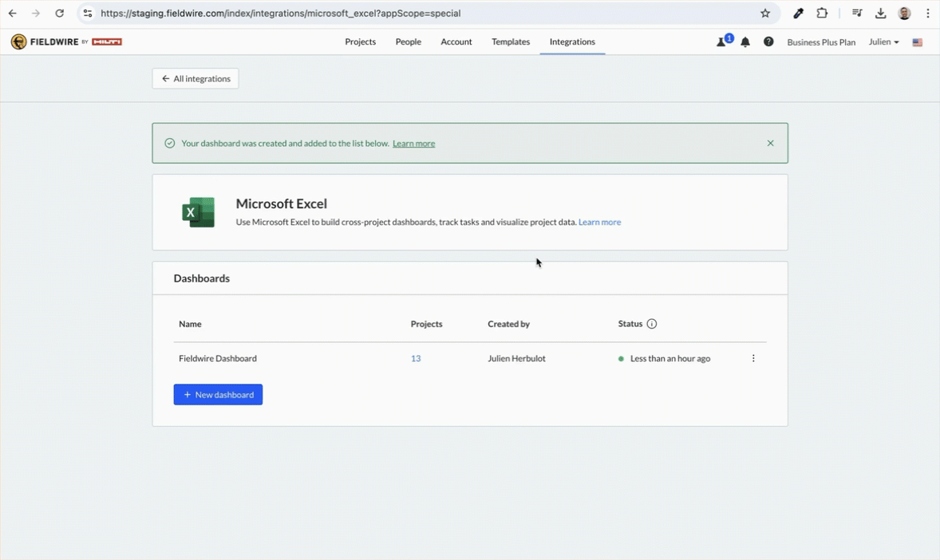Expand the Julien user dropdown
Image resolution: width=940 pixels, height=560 pixels.
(x=883, y=42)
